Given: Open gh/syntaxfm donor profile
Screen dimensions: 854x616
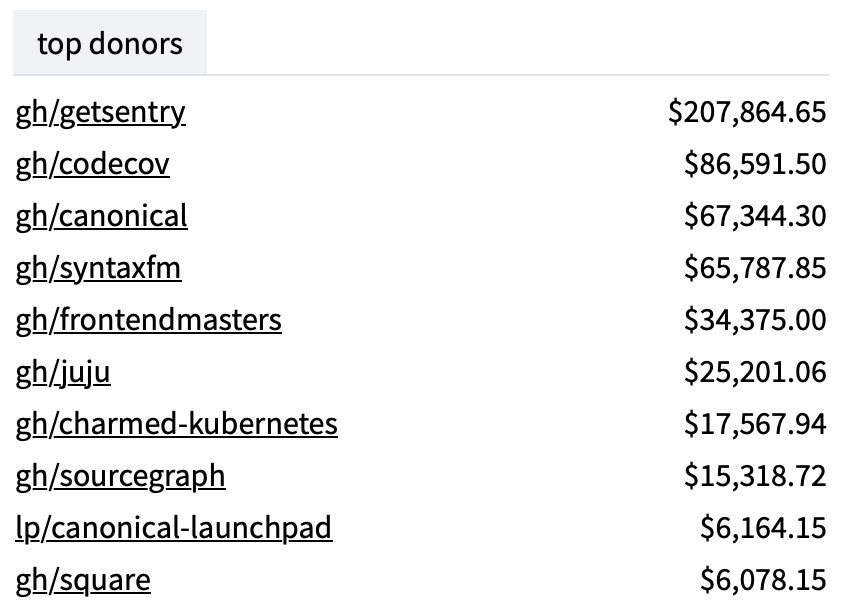Looking at the screenshot, I should [x=98, y=268].
